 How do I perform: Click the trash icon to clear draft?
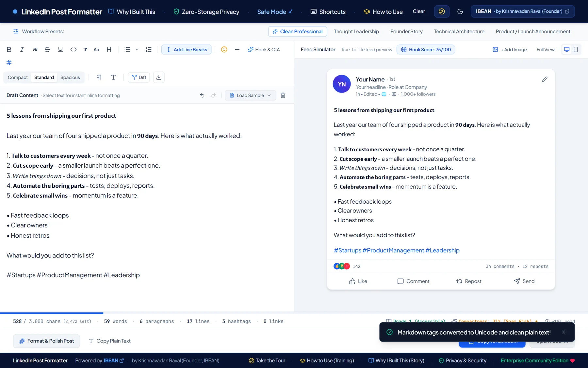(x=283, y=95)
